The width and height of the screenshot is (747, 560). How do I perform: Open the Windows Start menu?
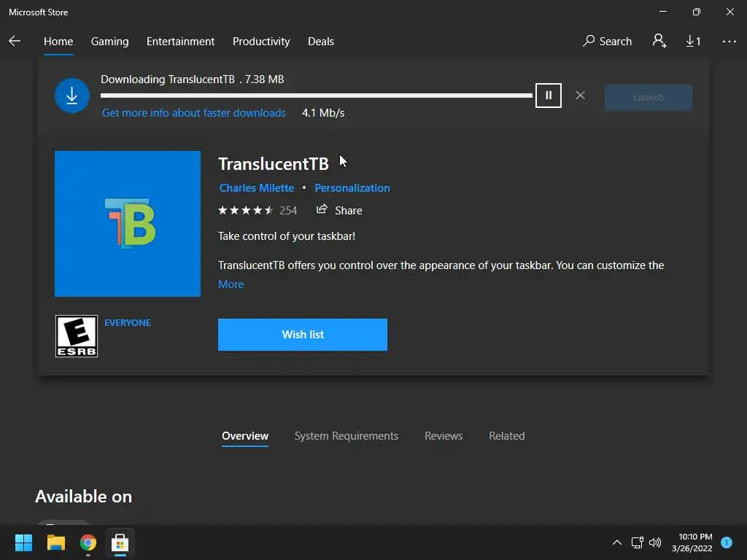(x=23, y=542)
